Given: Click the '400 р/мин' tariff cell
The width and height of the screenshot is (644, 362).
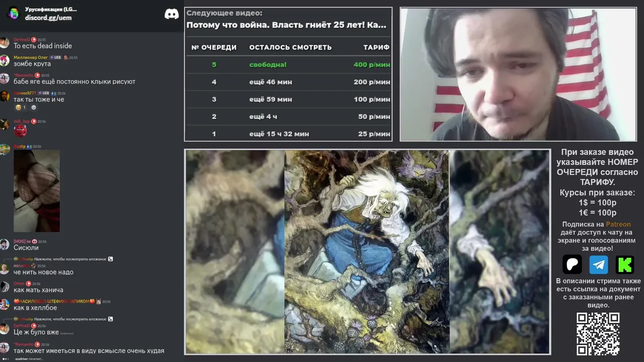Looking at the screenshot, I should click(x=372, y=65).
